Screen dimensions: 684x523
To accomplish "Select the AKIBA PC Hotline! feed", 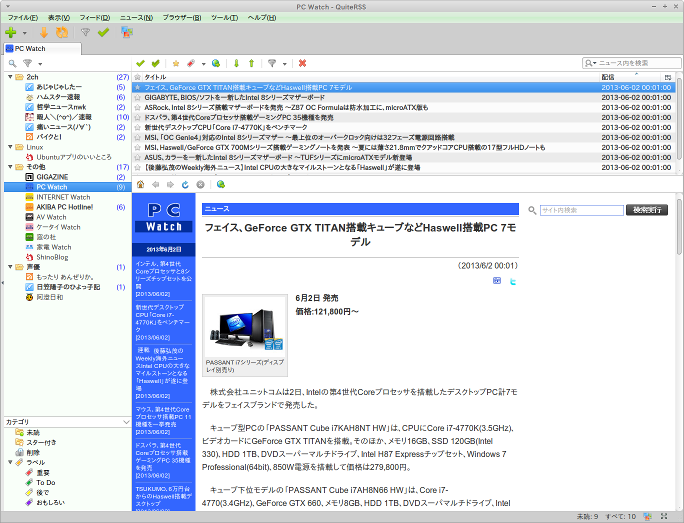I will point(65,207).
